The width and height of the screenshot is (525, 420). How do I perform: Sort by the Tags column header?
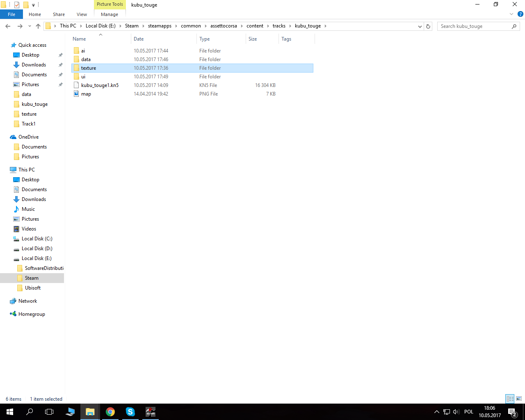[x=297, y=39]
